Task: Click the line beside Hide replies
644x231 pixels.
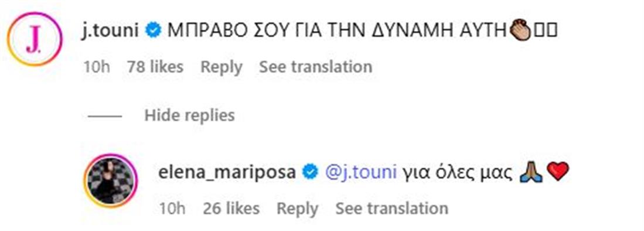Action: click(x=105, y=116)
